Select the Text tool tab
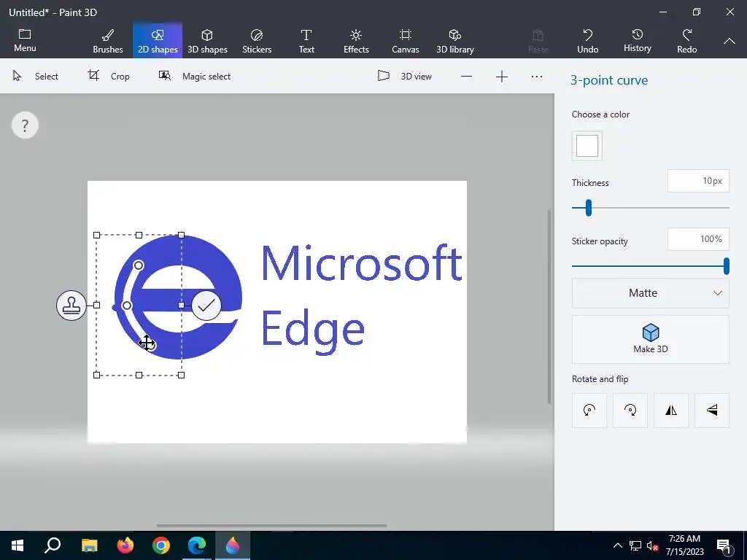Image resolution: width=747 pixels, height=560 pixels. (x=306, y=42)
